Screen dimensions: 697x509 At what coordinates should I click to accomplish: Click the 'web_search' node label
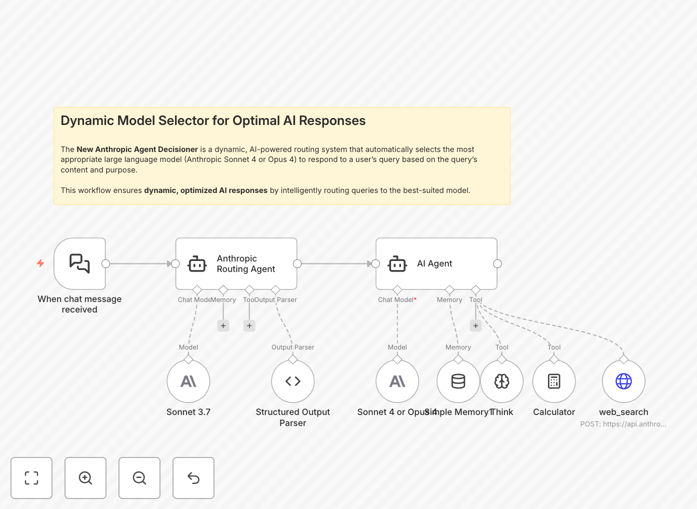624,412
